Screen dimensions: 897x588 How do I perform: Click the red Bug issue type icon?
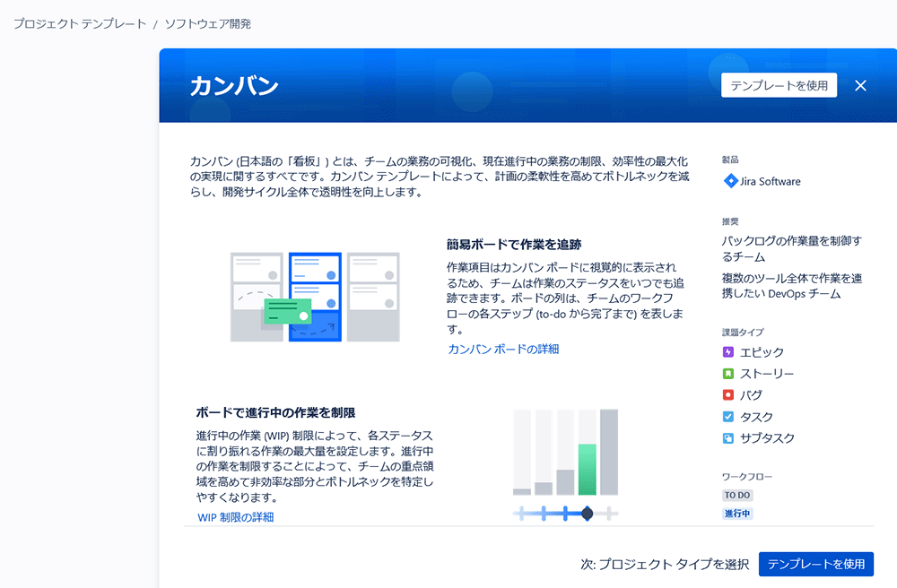(x=728, y=395)
